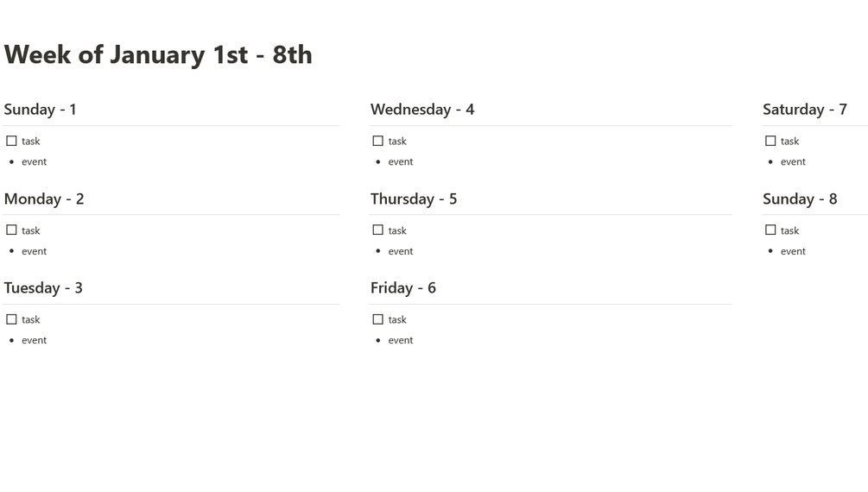The height and width of the screenshot is (492, 868).
Task: Click the event text under Sunday - 8
Action: (793, 251)
